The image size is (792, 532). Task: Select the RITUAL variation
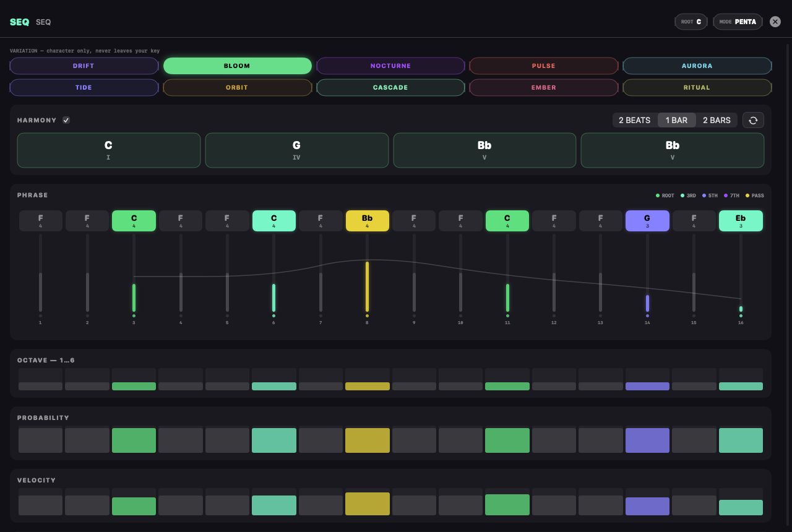coord(697,87)
